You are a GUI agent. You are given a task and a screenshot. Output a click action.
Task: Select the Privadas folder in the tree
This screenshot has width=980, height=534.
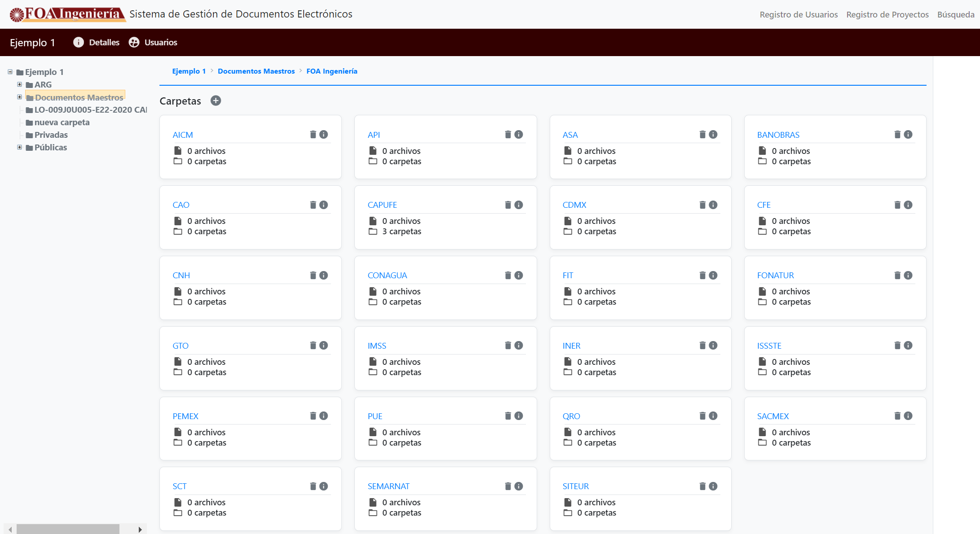(47, 135)
